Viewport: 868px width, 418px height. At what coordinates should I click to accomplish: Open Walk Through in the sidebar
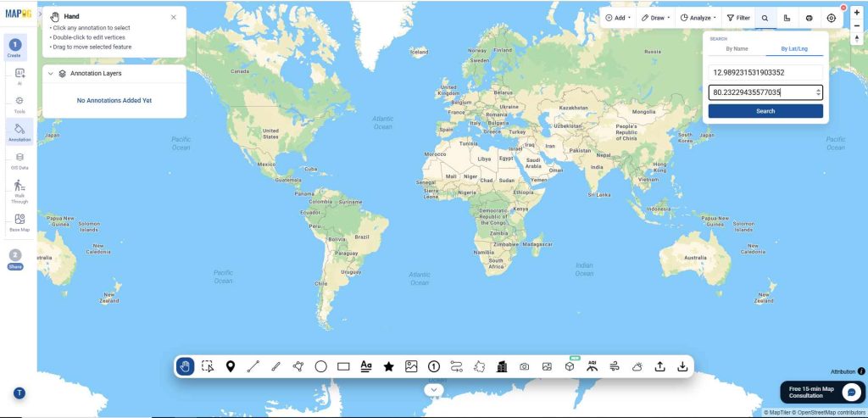(19, 191)
